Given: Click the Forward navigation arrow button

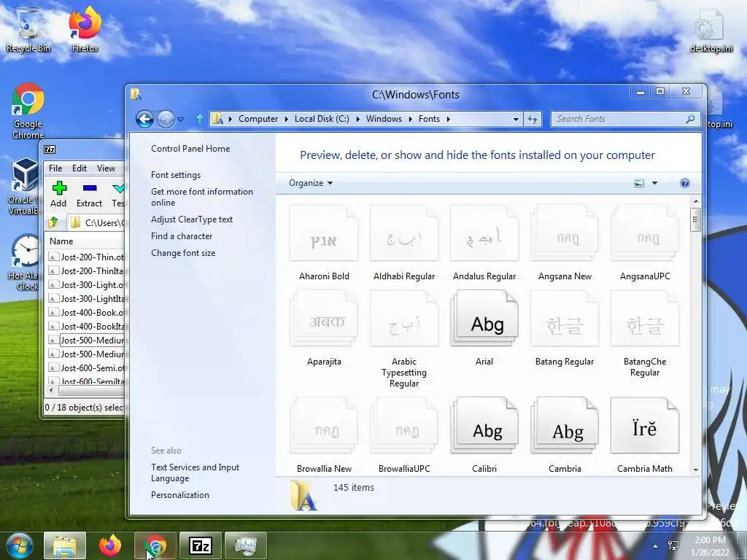Looking at the screenshot, I should [166, 119].
